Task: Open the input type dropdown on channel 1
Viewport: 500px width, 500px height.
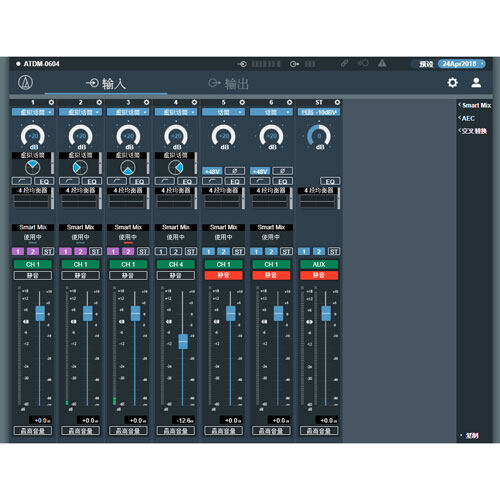Action: coord(33,112)
